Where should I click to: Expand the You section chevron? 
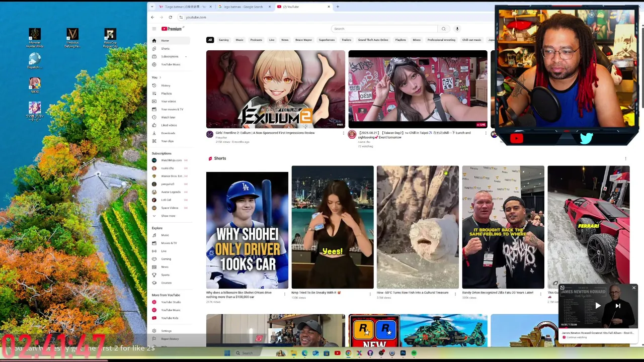(160, 77)
